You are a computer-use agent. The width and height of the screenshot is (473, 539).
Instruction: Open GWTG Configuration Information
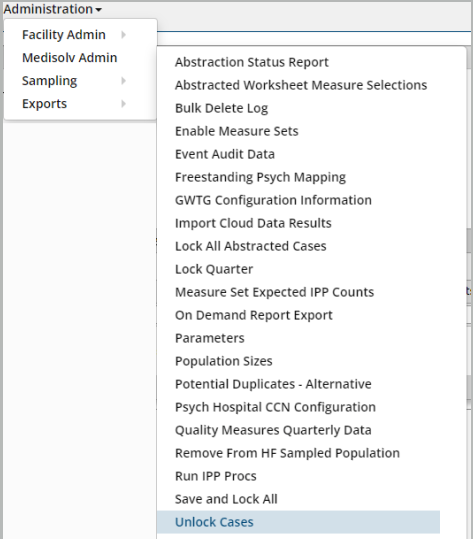click(273, 200)
